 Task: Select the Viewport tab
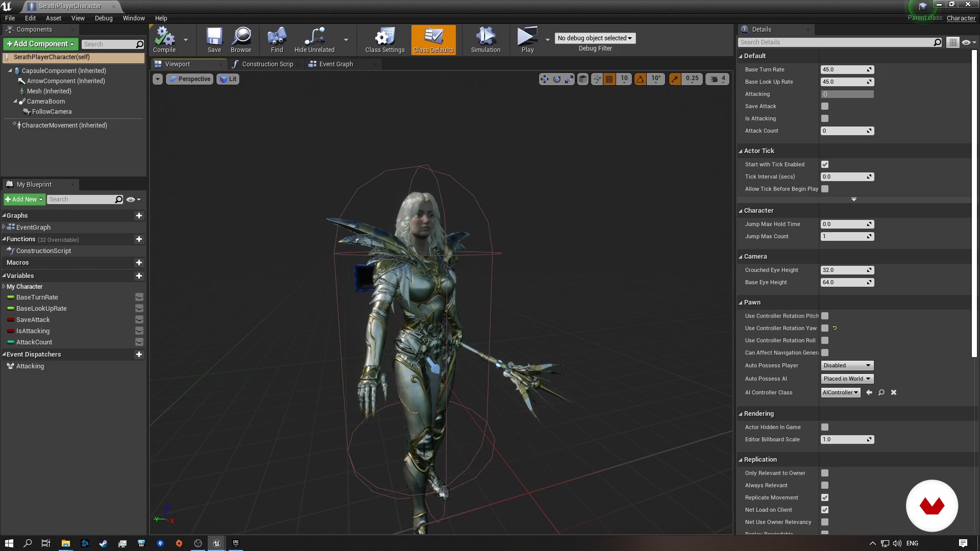(x=177, y=64)
